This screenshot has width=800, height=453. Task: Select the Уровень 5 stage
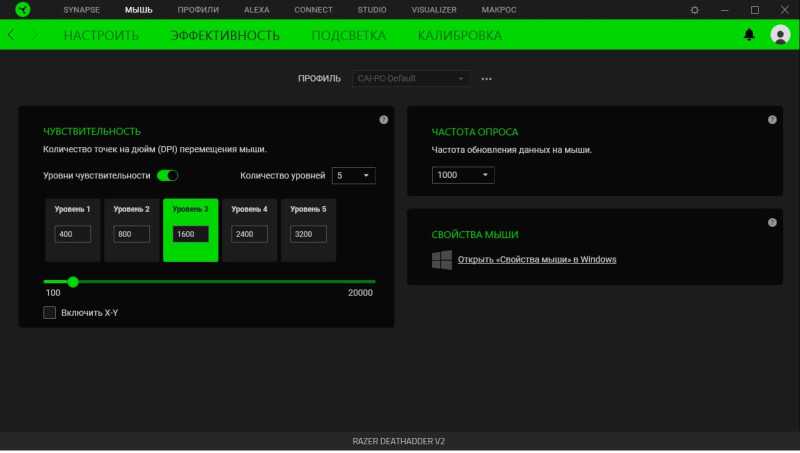308,230
